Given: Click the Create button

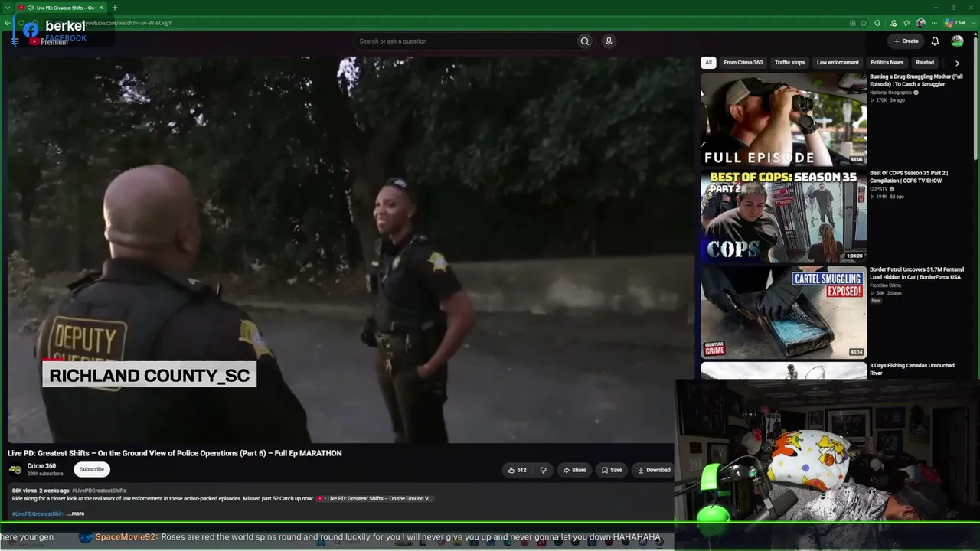Looking at the screenshot, I should [x=906, y=41].
